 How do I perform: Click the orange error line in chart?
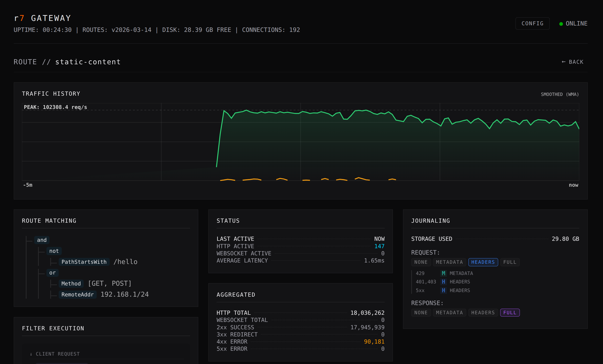point(308,179)
